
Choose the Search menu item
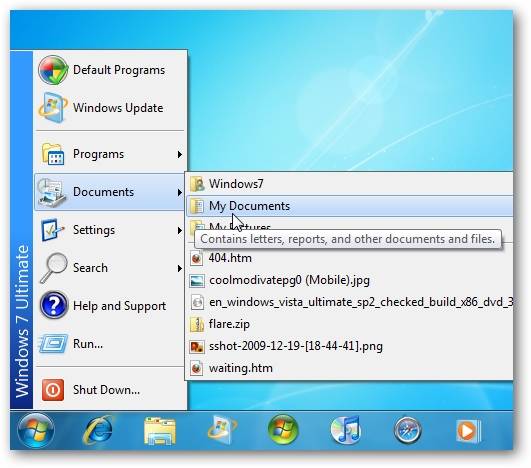[110, 268]
